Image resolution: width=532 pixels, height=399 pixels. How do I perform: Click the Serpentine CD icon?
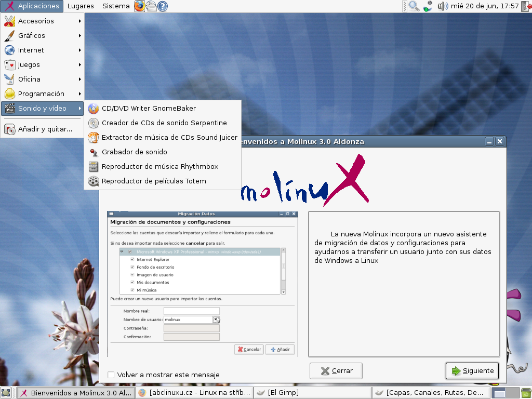94,123
